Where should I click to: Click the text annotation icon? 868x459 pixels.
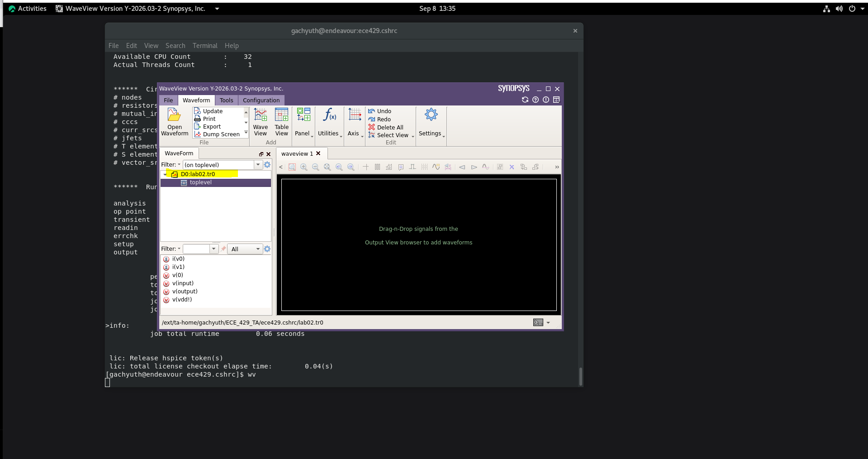point(401,167)
